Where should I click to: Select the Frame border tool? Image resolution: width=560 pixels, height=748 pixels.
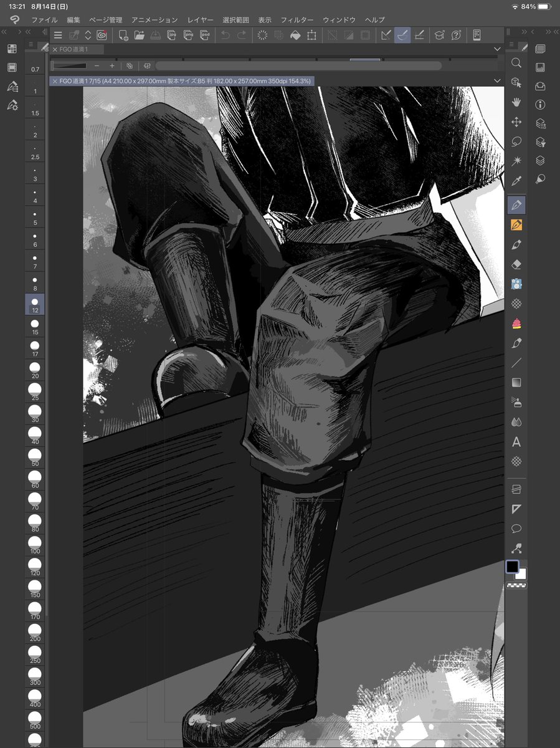[516, 489]
